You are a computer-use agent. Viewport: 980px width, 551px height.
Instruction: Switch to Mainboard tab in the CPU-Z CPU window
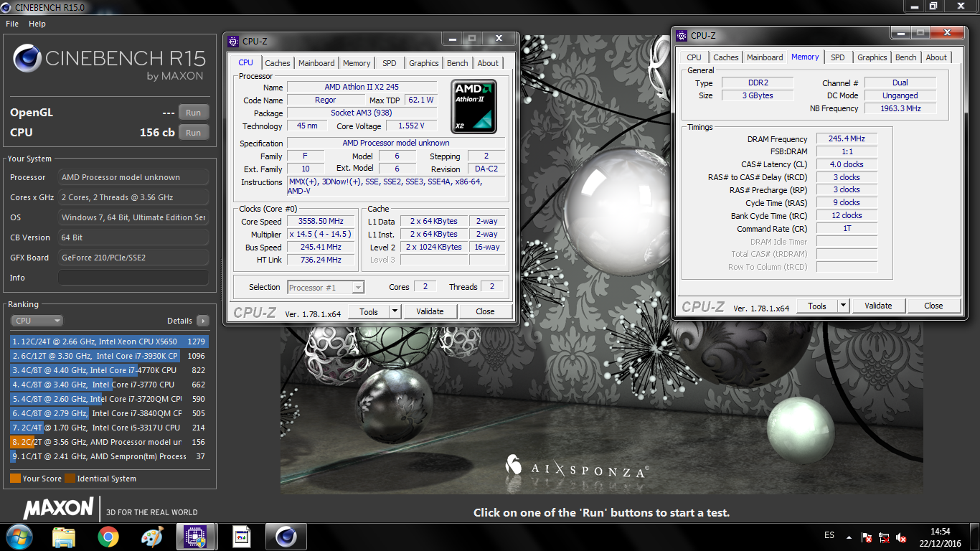pyautogui.click(x=316, y=63)
